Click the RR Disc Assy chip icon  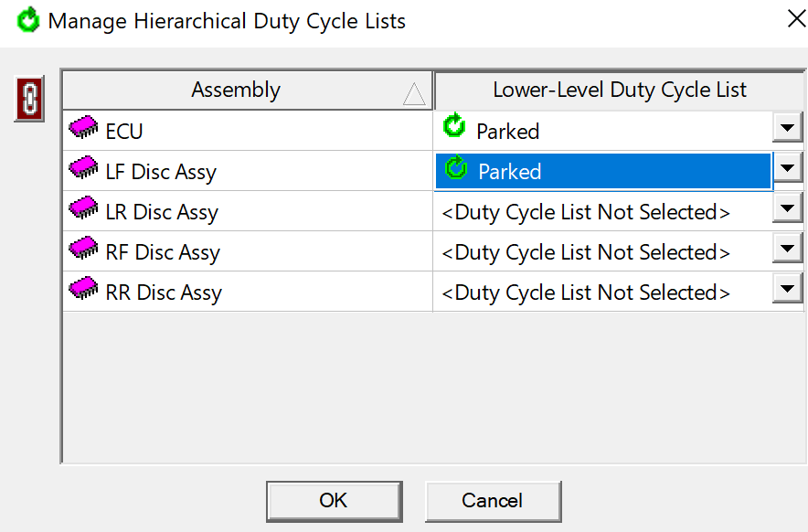(x=83, y=288)
